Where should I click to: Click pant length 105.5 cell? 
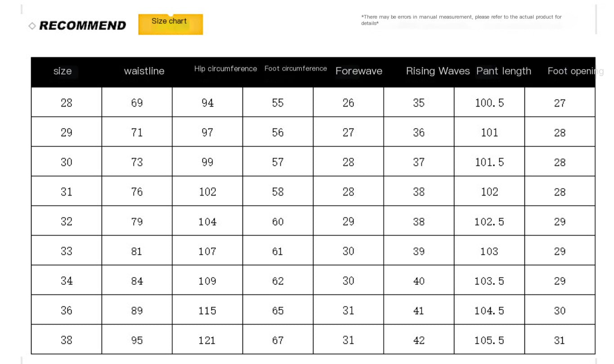(x=489, y=340)
